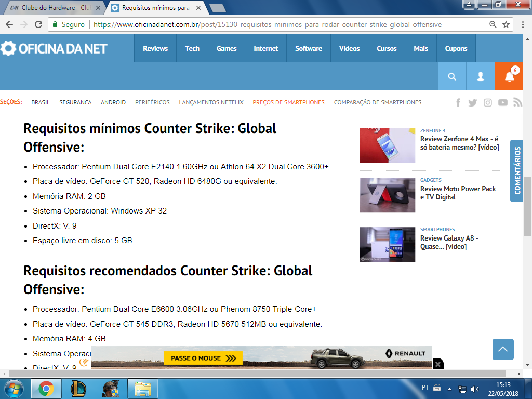Open the user profile icon
The image size is (532, 399).
pyautogui.click(x=481, y=76)
